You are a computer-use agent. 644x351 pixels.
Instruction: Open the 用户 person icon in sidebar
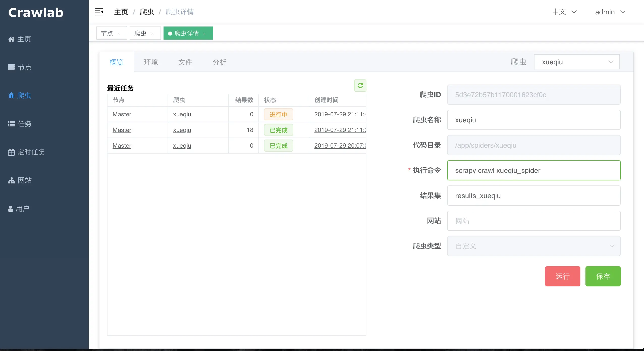point(11,209)
